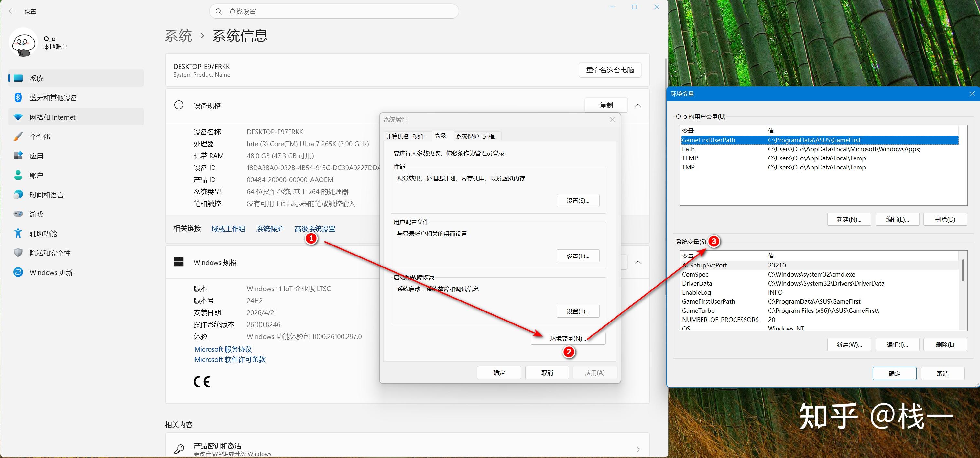Click the key icon beside 产品密钥和激活
The image size is (980, 458).
(179, 449)
